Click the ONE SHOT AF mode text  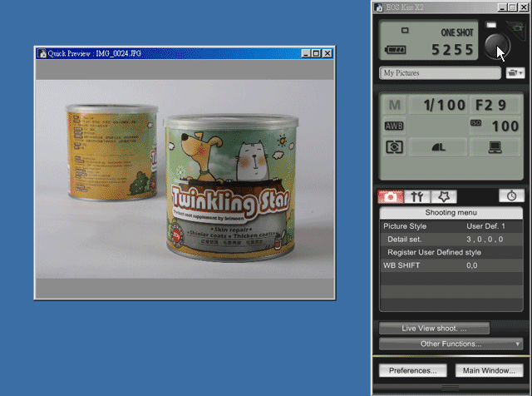coord(456,32)
